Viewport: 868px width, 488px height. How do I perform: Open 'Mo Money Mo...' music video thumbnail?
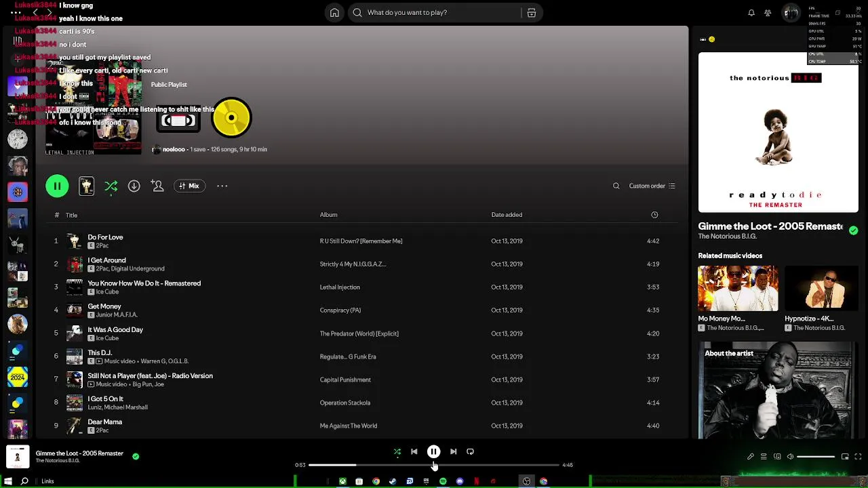pyautogui.click(x=738, y=288)
